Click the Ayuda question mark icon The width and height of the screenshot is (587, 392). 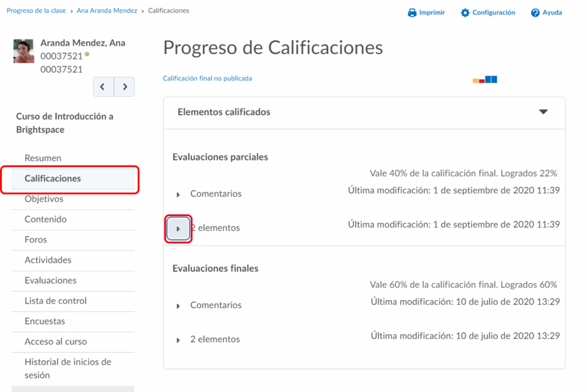[x=535, y=13]
